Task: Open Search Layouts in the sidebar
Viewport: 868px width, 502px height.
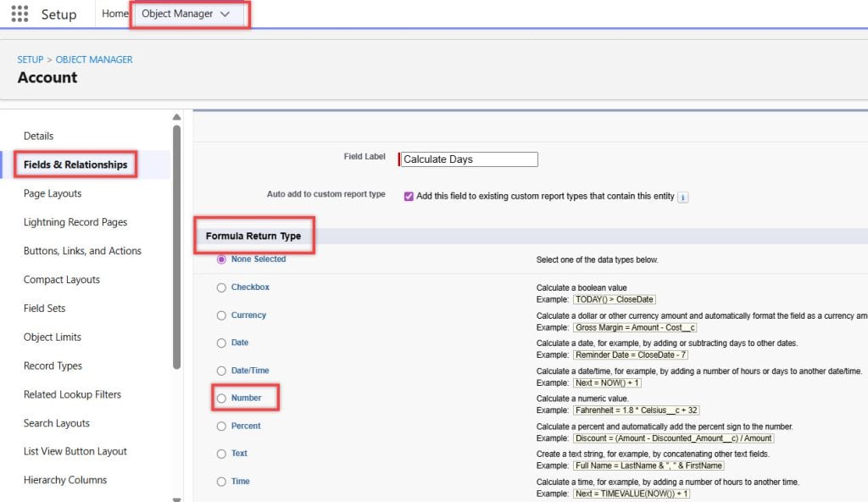Action: click(57, 423)
